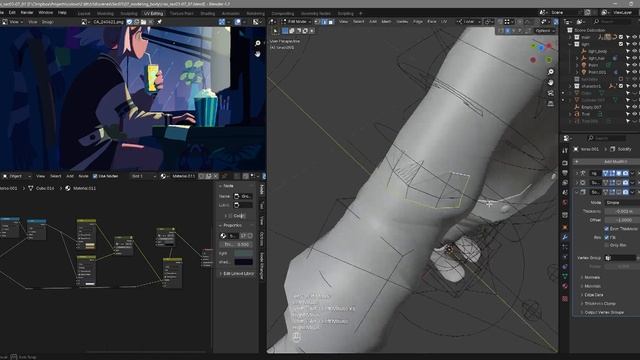Switch to the Shading workspace tab
Screen dimensions: 640x360
pyautogui.click(x=207, y=13)
